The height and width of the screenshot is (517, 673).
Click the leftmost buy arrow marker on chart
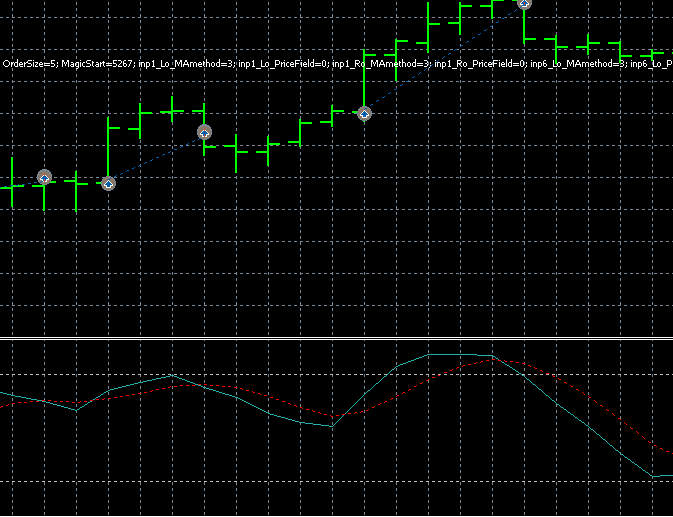click(x=44, y=177)
